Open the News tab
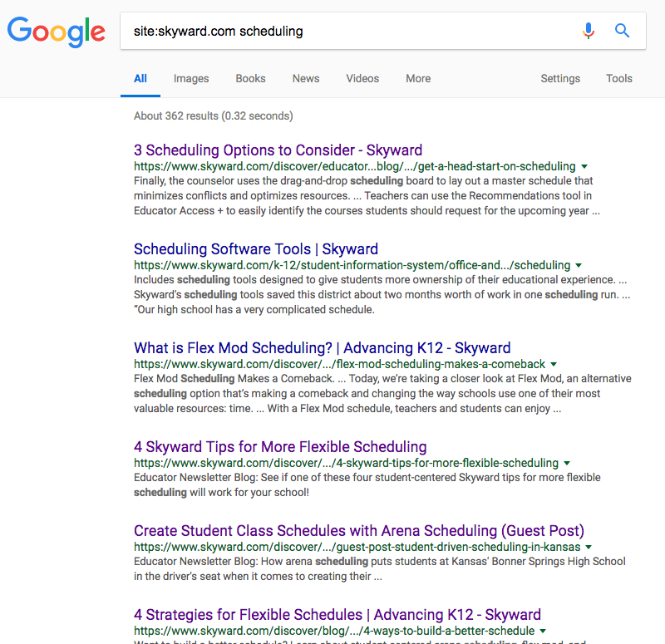The width and height of the screenshot is (665, 644). [306, 78]
